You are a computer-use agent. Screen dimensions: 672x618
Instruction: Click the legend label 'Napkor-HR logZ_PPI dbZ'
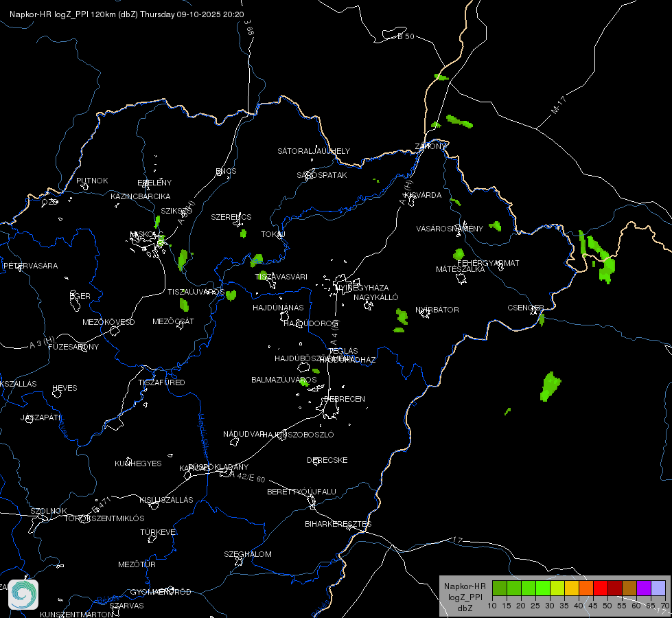click(x=465, y=597)
